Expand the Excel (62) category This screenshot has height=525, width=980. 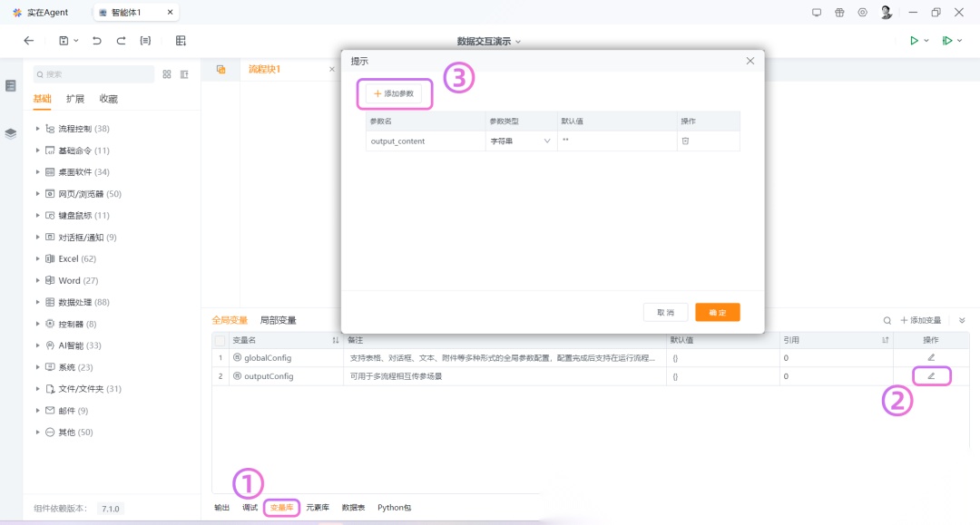(x=37, y=258)
